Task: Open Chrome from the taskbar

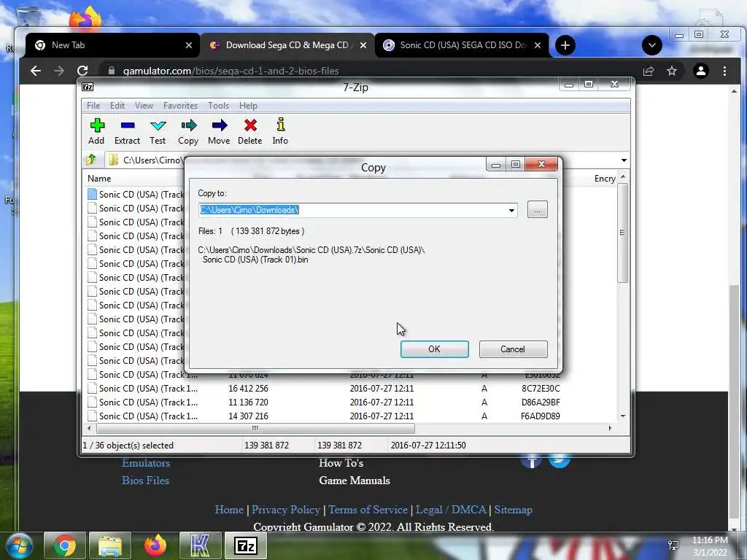Action: pyautogui.click(x=65, y=545)
